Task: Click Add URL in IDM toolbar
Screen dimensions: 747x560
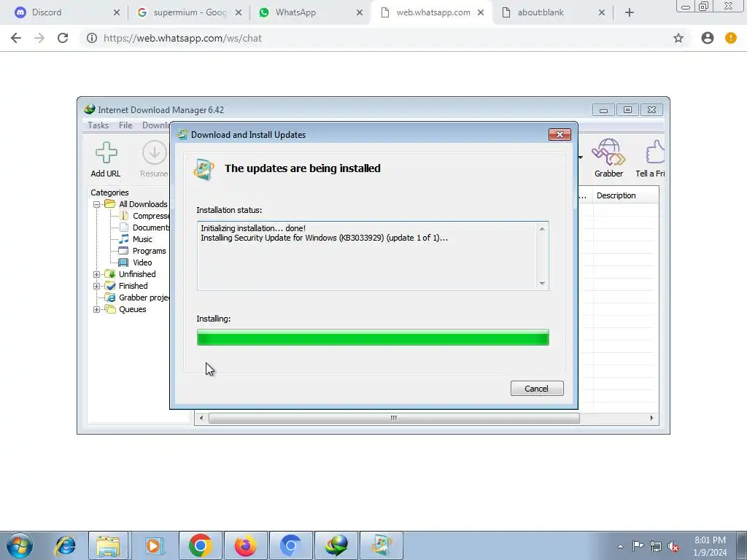Action: pos(106,160)
